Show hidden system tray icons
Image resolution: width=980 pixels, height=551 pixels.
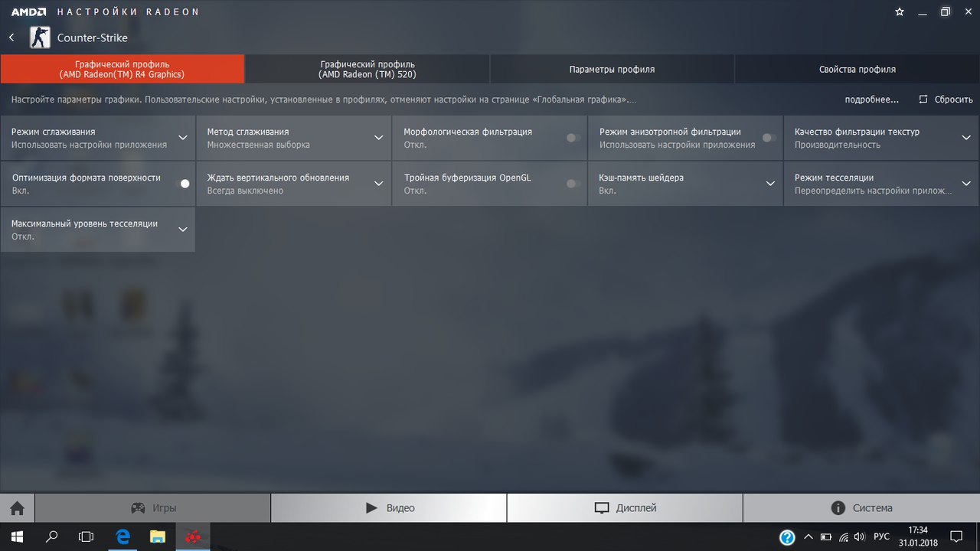click(808, 536)
